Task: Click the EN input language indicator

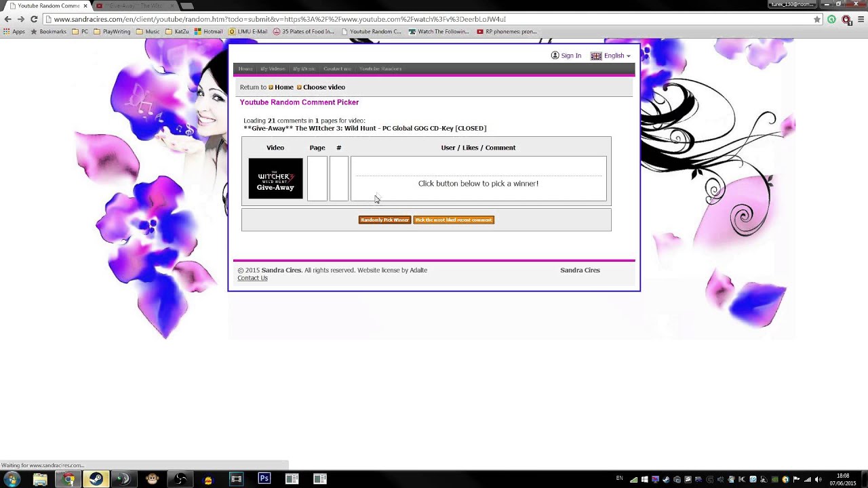Action: point(620,479)
